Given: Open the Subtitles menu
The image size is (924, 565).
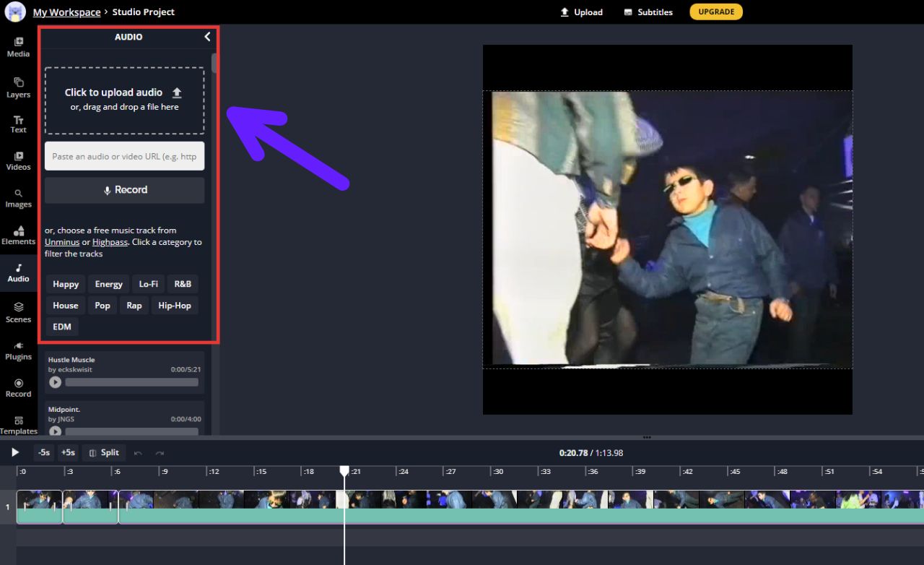Looking at the screenshot, I should pos(648,12).
